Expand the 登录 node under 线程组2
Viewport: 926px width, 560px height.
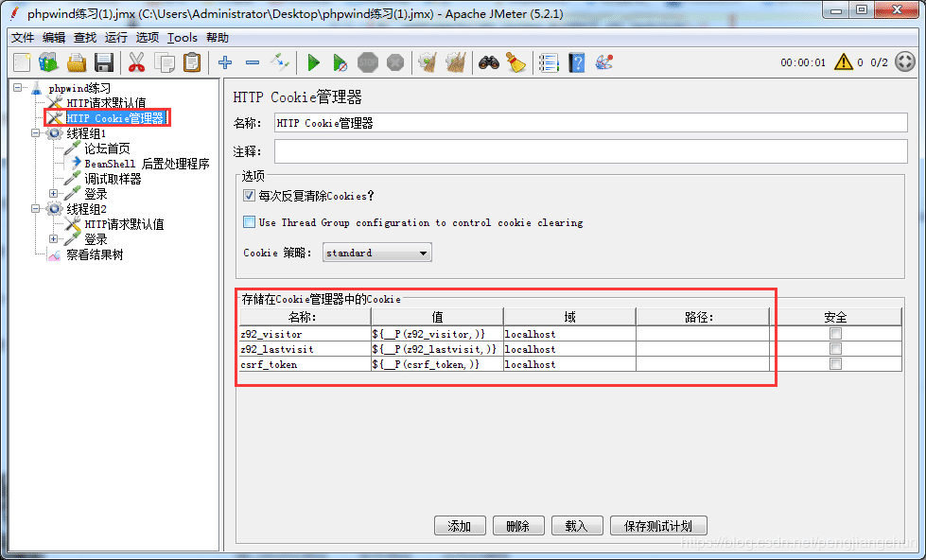tap(53, 239)
